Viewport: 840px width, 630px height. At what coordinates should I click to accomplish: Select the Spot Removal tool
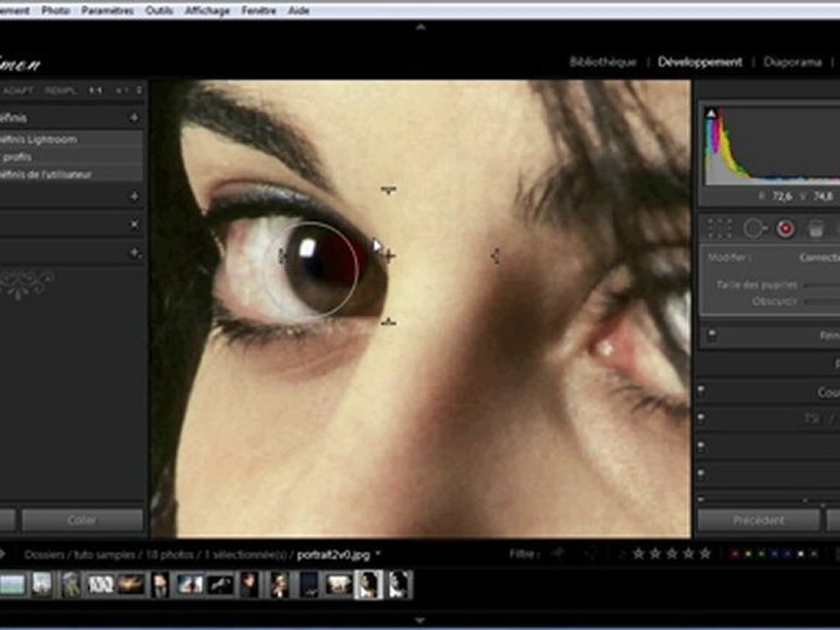click(755, 228)
